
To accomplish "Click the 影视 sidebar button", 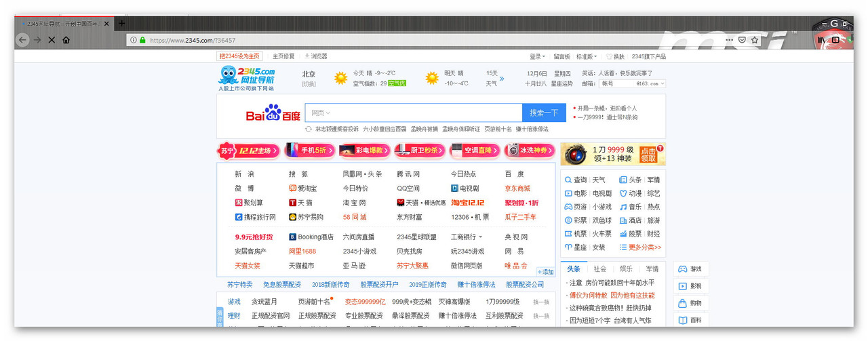I will tap(690, 286).
